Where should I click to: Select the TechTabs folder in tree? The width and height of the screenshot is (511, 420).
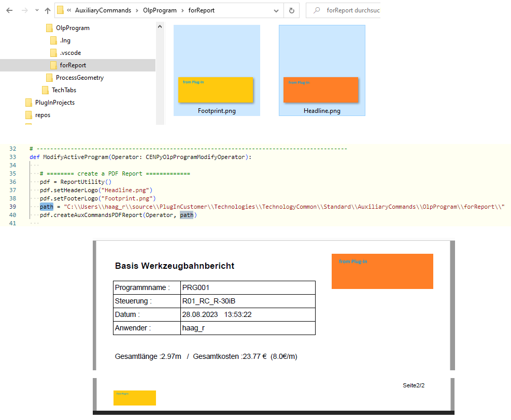[x=64, y=90]
